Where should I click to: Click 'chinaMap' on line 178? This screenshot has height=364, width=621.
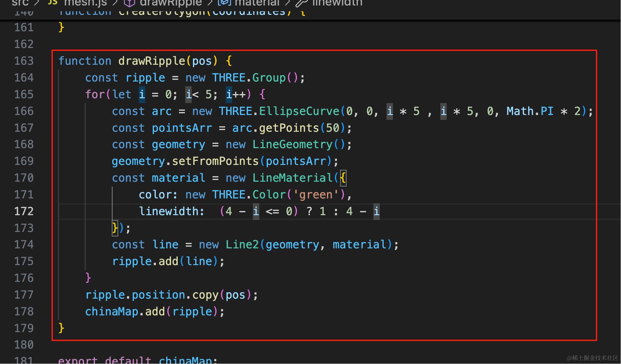tap(112, 311)
